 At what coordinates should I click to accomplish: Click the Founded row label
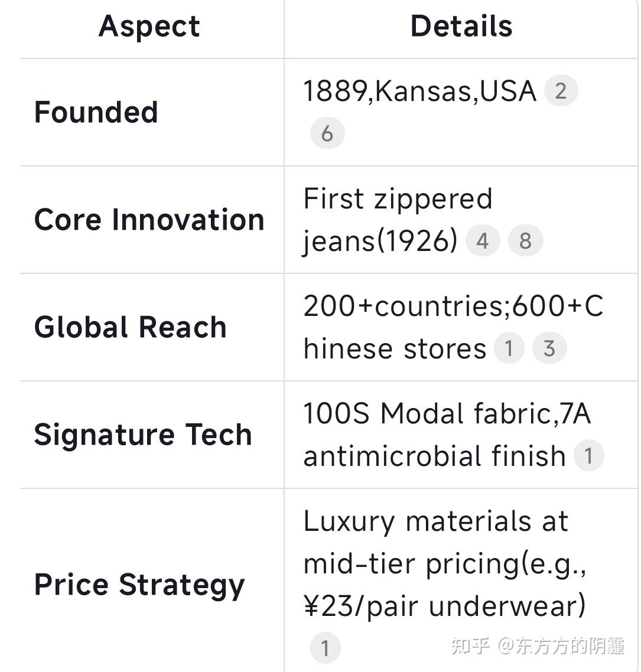(96, 112)
